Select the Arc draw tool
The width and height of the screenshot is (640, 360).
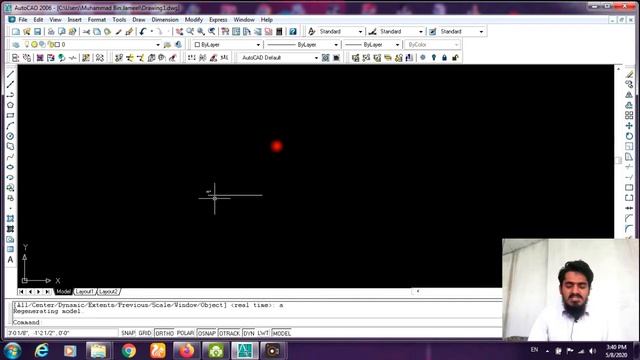click(10, 126)
